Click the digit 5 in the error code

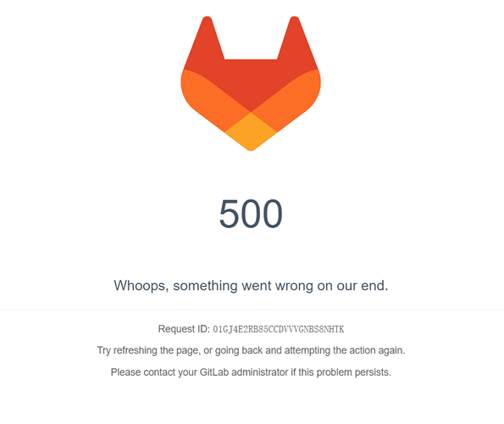tap(229, 214)
